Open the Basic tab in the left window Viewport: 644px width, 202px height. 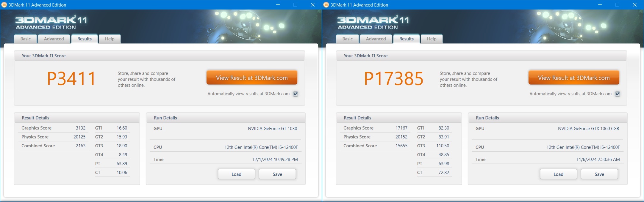pyautogui.click(x=26, y=39)
